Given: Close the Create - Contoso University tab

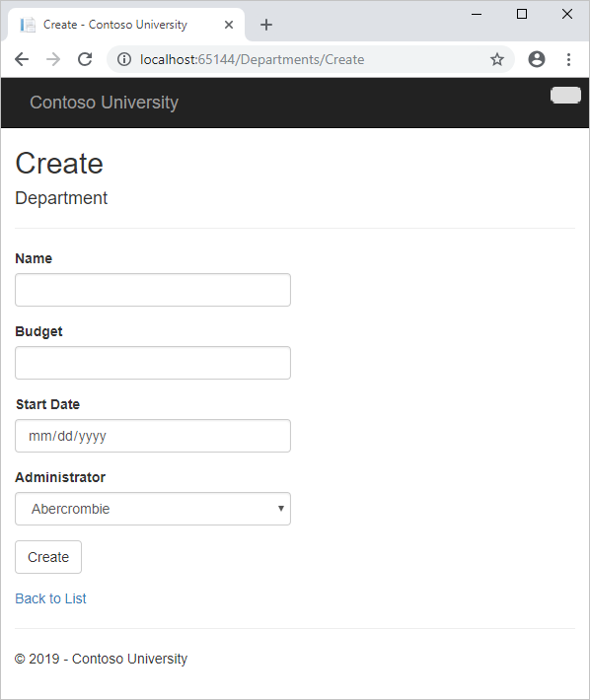Looking at the screenshot, I should coord(229,25).
